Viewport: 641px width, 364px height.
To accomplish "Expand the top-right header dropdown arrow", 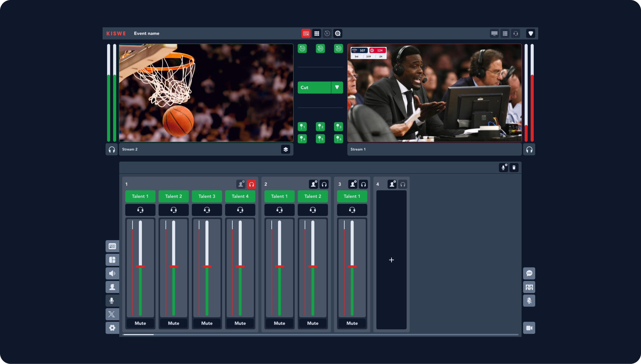I will coord(530,34).
